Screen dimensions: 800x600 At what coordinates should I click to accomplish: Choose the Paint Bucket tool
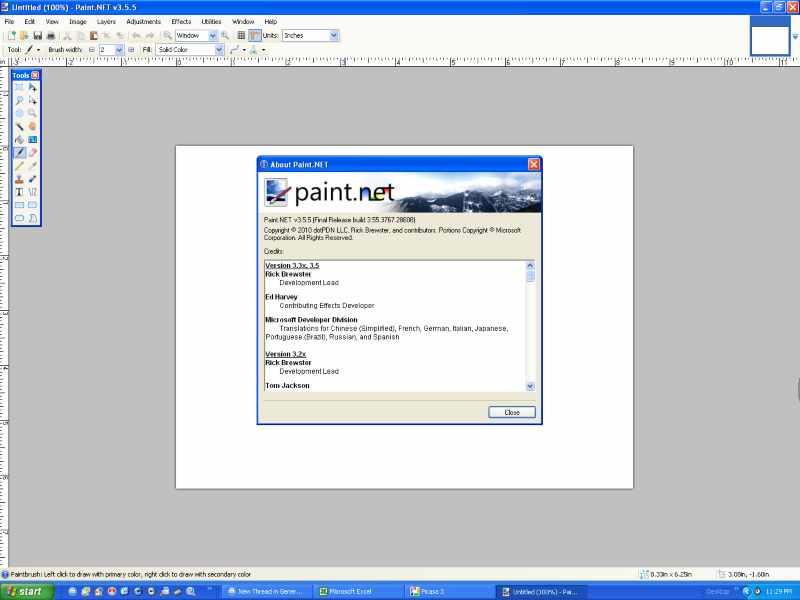(x=20, y=140)
